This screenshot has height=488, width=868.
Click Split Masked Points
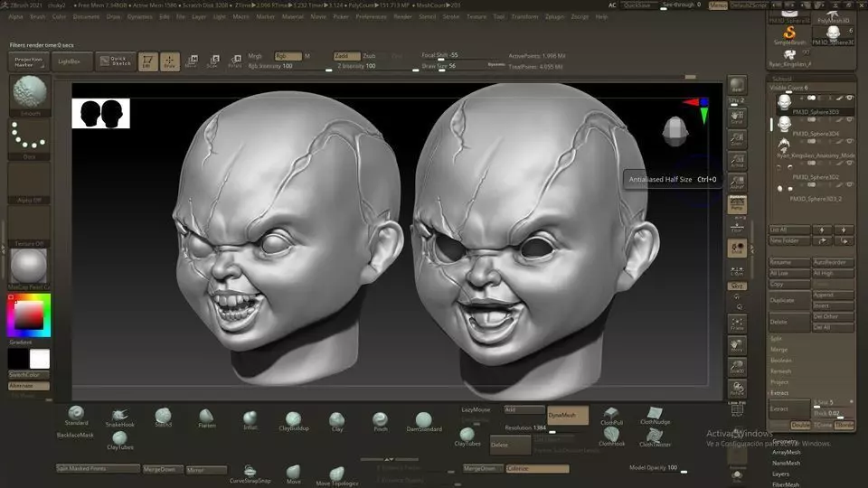pyautogui.click(x=98, y=469)
